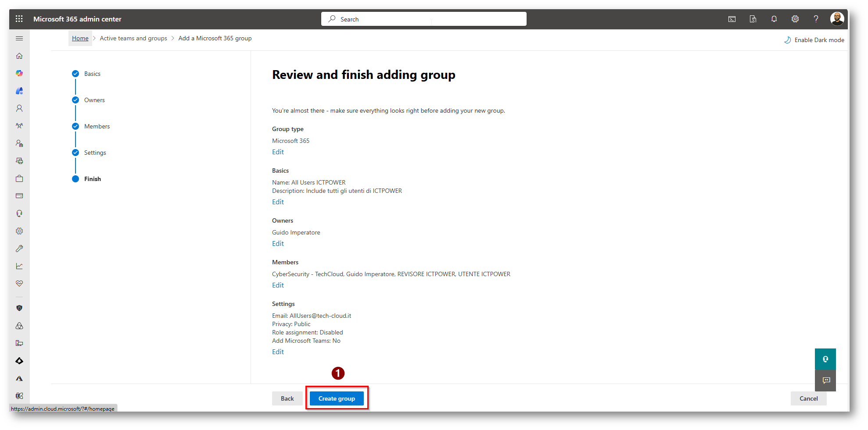This screenshot has height=430, width=868.
Task: Open Reports chart icon in sidebar
Action: 19,266
